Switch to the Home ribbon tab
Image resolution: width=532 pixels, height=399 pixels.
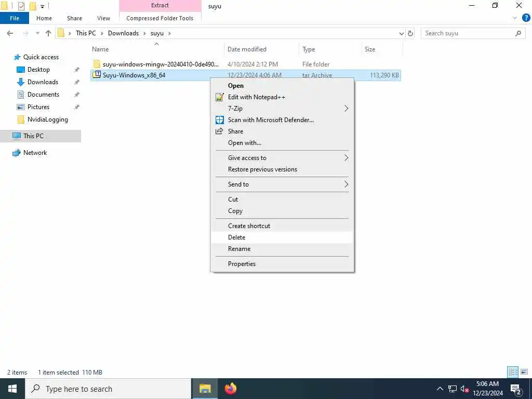point(44,18)
